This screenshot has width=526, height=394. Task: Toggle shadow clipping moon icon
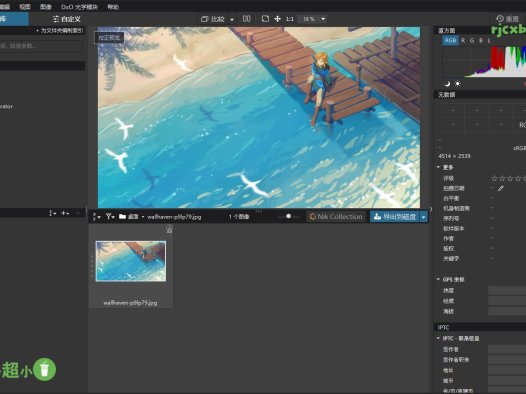click(447, 83)
